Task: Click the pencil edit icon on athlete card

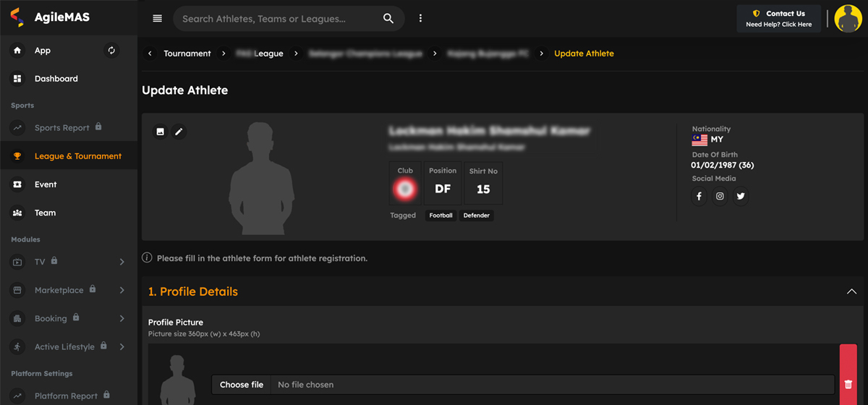Action: [x=179, y=132]
